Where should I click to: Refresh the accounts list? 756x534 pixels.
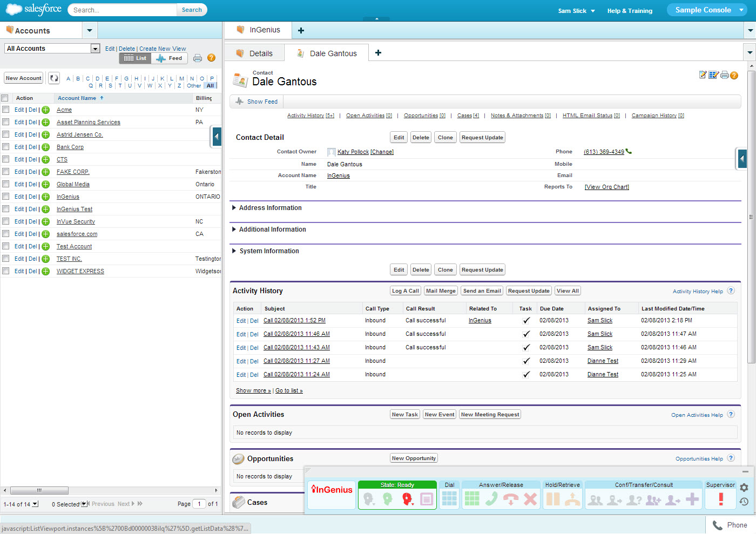point(54,78)
